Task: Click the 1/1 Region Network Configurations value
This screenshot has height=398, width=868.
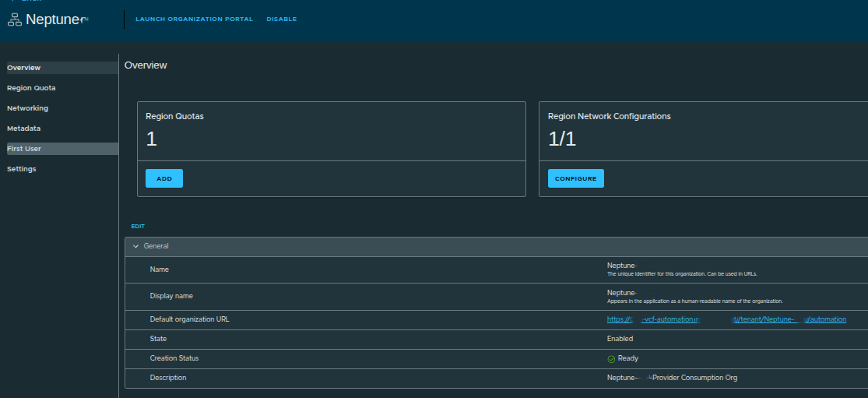Action: click(563, 139)
